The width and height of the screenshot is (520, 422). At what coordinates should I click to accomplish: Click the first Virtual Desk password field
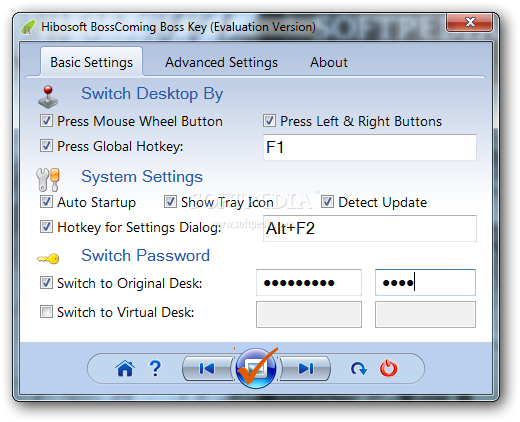(309, 314)
